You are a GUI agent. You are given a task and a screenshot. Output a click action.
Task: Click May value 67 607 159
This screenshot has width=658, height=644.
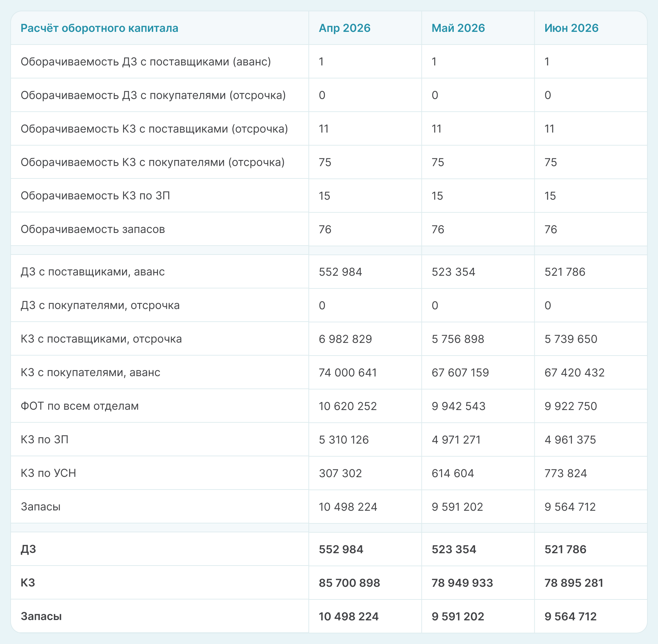(460, 372)
